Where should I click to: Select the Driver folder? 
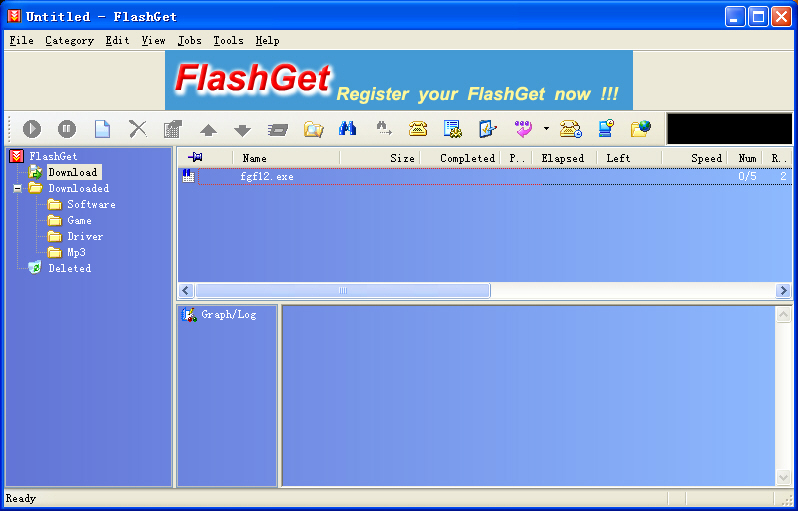(85, 236)
